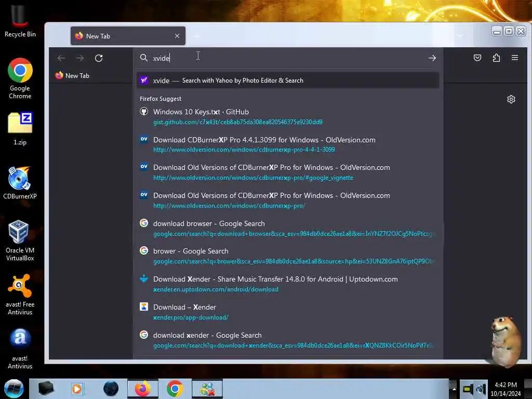The image size is (532, 399).
Task: Go forward using the forward arrow
Action: (x=79, y=58)
